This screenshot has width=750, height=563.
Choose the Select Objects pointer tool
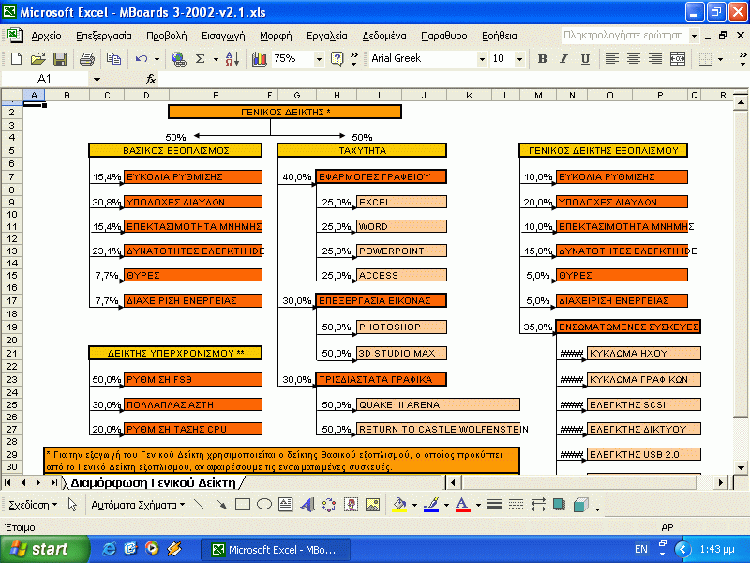[x=72, y=504]
